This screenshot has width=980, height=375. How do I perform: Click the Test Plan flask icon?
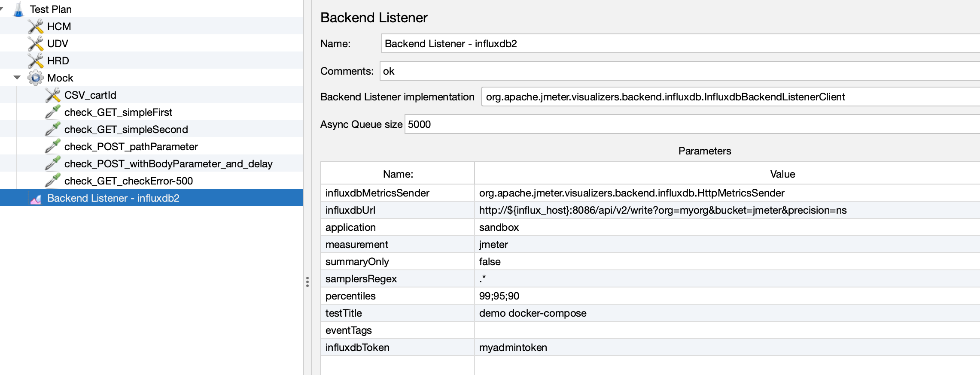(18, 9)
